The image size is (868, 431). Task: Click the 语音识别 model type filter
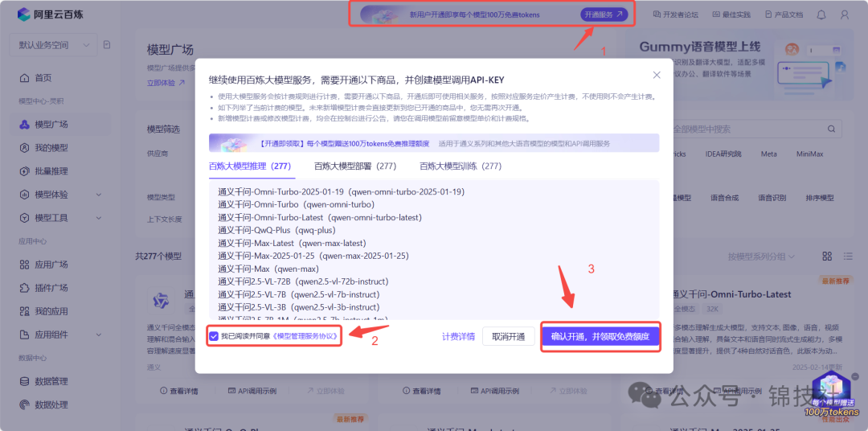[772, 198]
